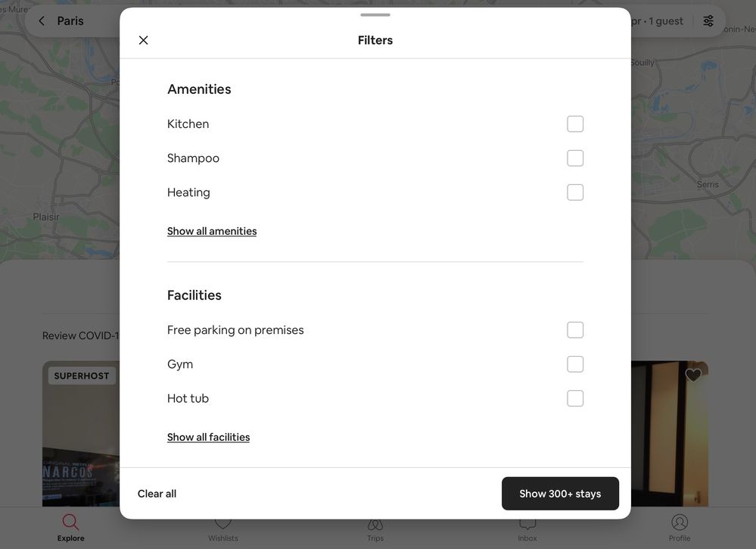Check the Shampoo amenity
The width and height of the screenshot is (756, 549).
[x=575, y=158]
